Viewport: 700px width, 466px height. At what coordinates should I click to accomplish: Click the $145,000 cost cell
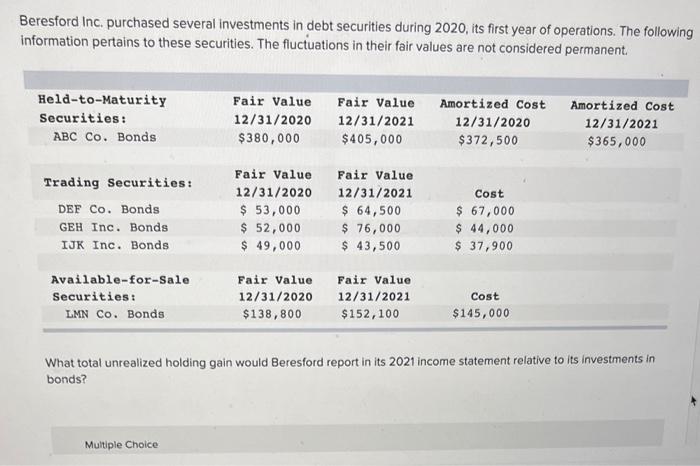coord(482,314)
